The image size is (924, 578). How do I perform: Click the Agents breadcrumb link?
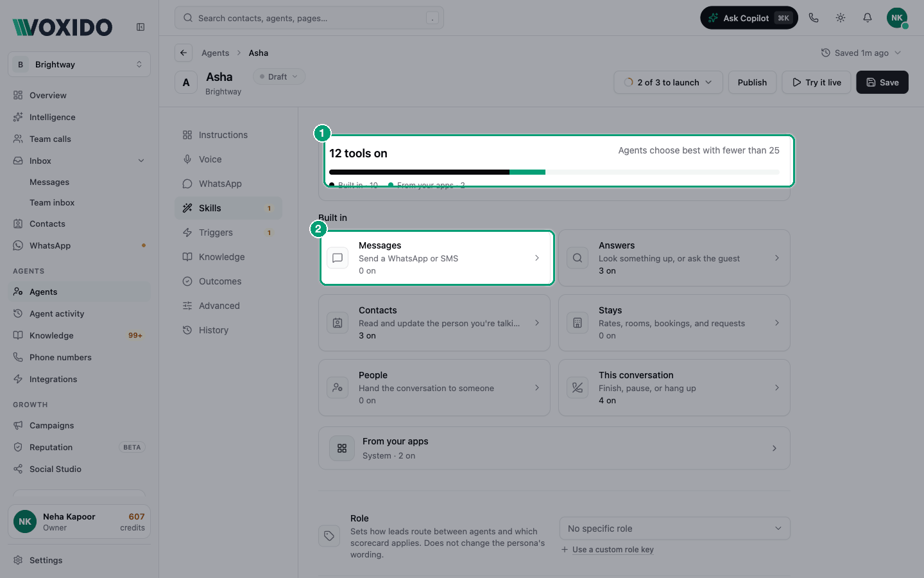click(x=215, y=53)
